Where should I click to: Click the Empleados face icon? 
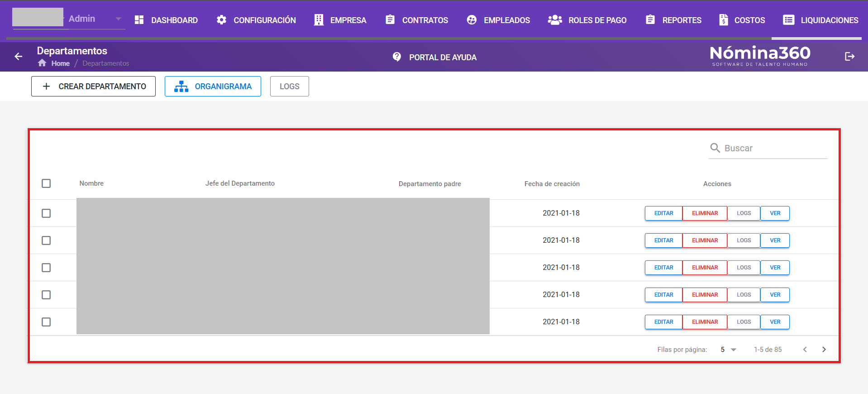point(472,20)
